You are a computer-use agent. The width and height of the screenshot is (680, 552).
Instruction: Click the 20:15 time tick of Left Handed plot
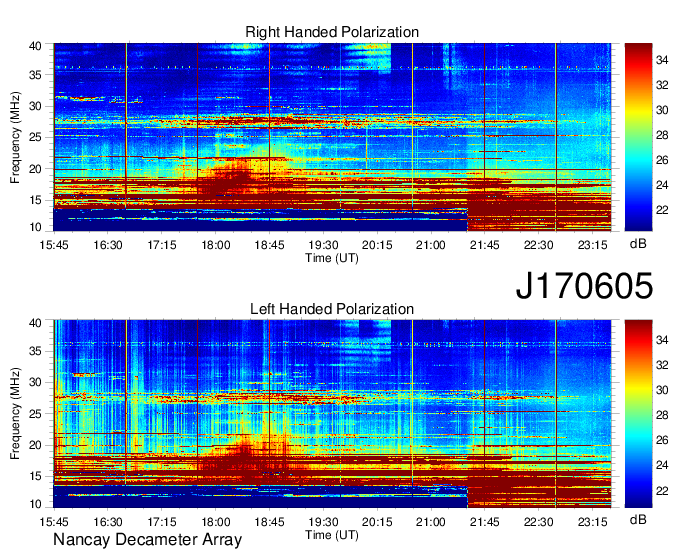click(377, 522)
